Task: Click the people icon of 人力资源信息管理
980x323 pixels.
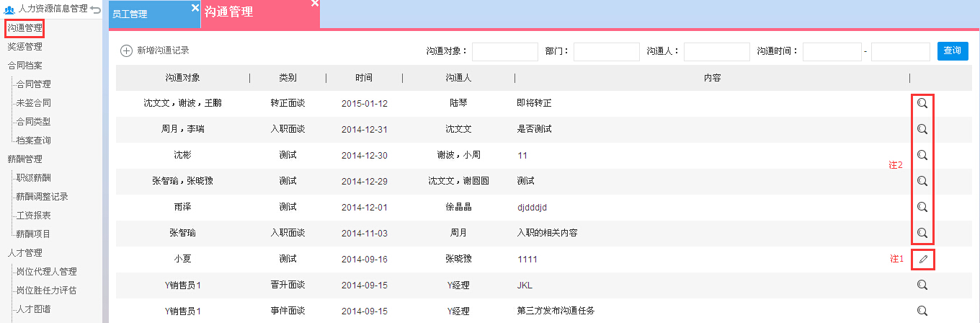Action: [x=9, y=9]
